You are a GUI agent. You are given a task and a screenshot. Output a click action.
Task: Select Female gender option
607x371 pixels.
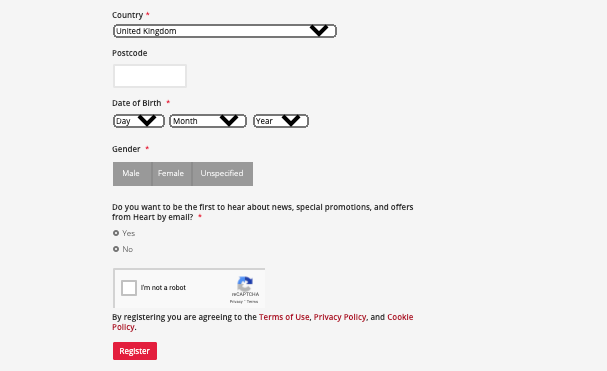[x=171, y=173]
